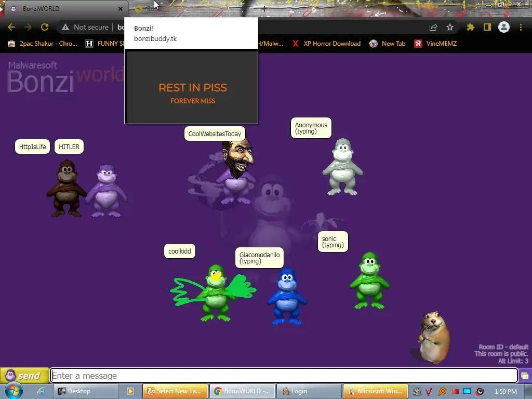Click the browser forward arrow
Screen dimensions: 532x399
click(28, 27)
